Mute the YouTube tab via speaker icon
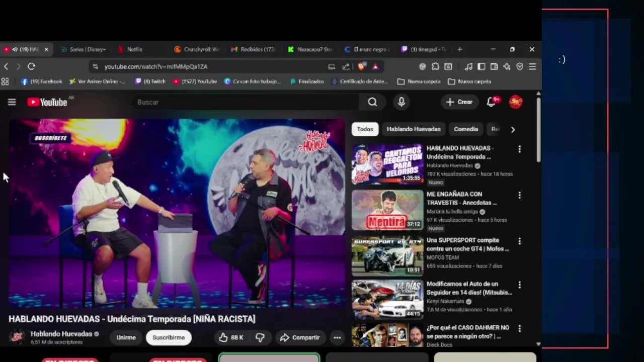Viewport: 644px width, 362px height. (15, 49)
